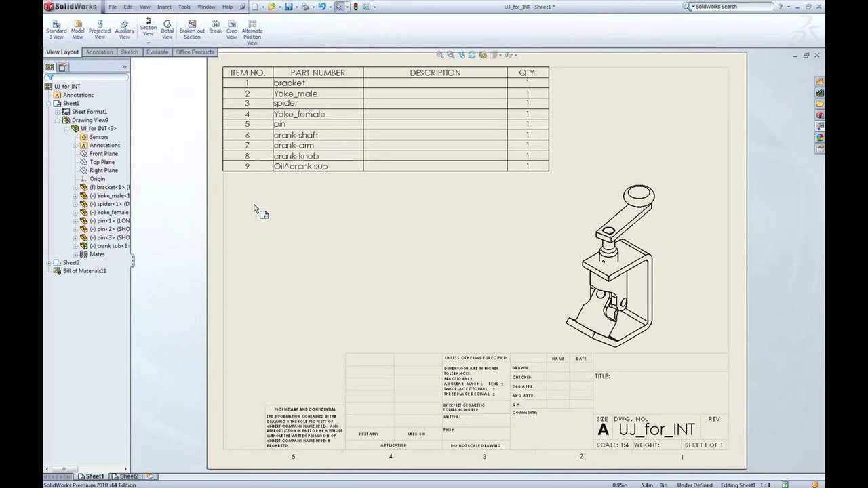Collapse the Drawing View9 tree node
868x488 pixels.
[x=58, y=120]
